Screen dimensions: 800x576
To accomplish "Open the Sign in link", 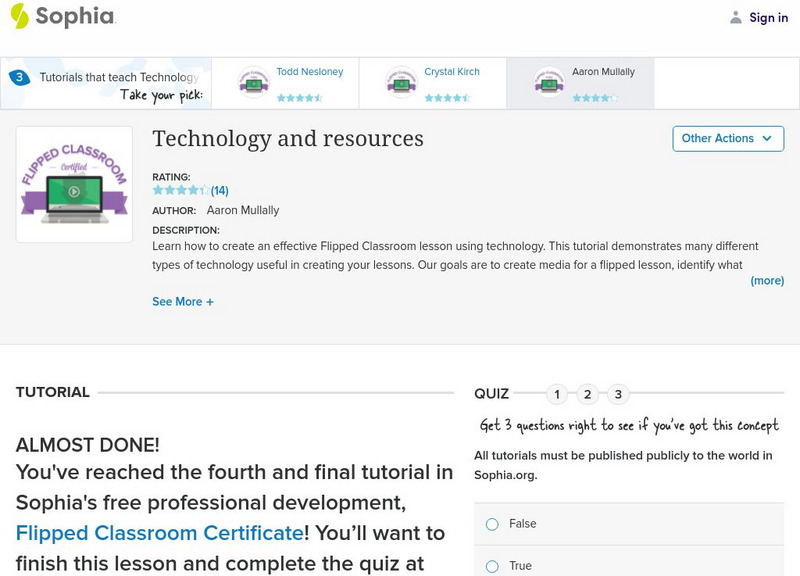I will (768, 17).
